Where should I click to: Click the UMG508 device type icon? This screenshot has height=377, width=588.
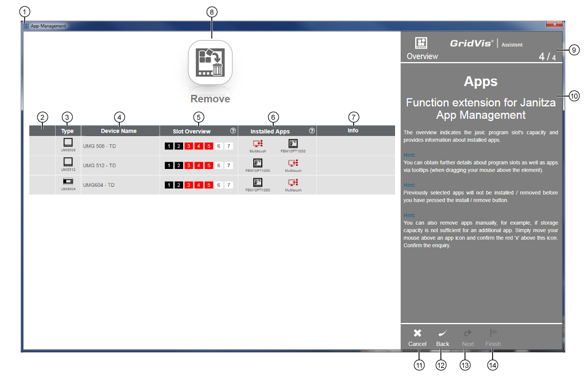(x=68, y=143)
